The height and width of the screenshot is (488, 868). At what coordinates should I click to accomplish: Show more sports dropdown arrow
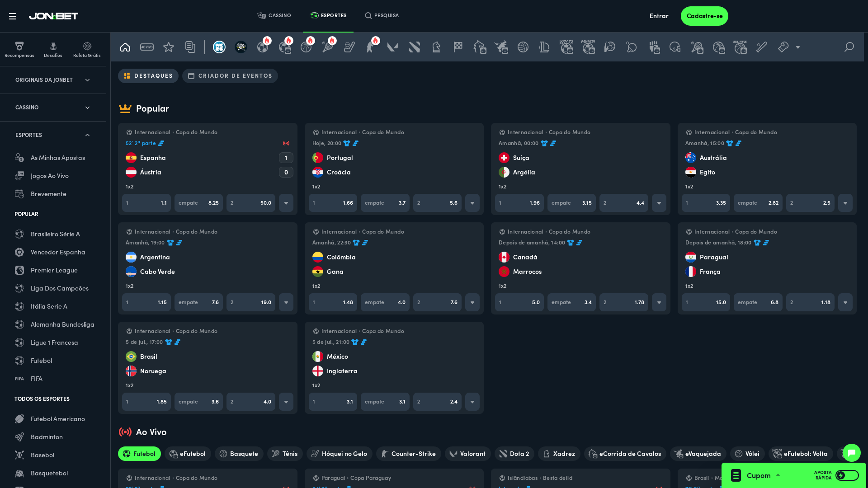click(x=798, y=47)
